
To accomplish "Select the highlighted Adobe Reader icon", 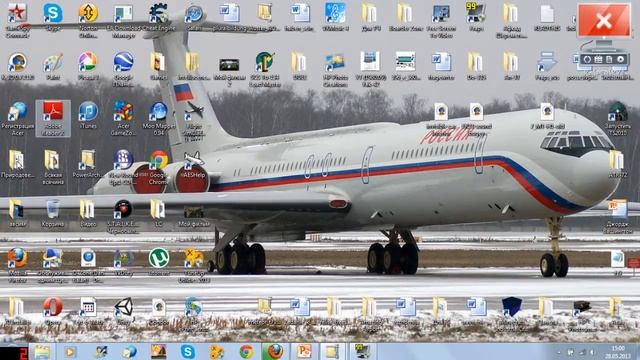I will pos(53,118).
